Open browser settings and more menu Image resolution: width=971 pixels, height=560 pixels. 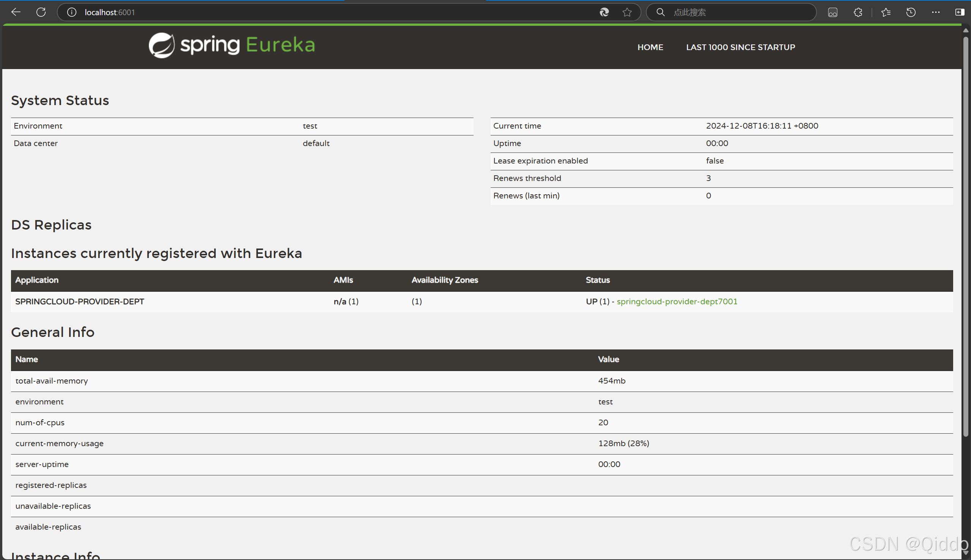pos(936,12)
